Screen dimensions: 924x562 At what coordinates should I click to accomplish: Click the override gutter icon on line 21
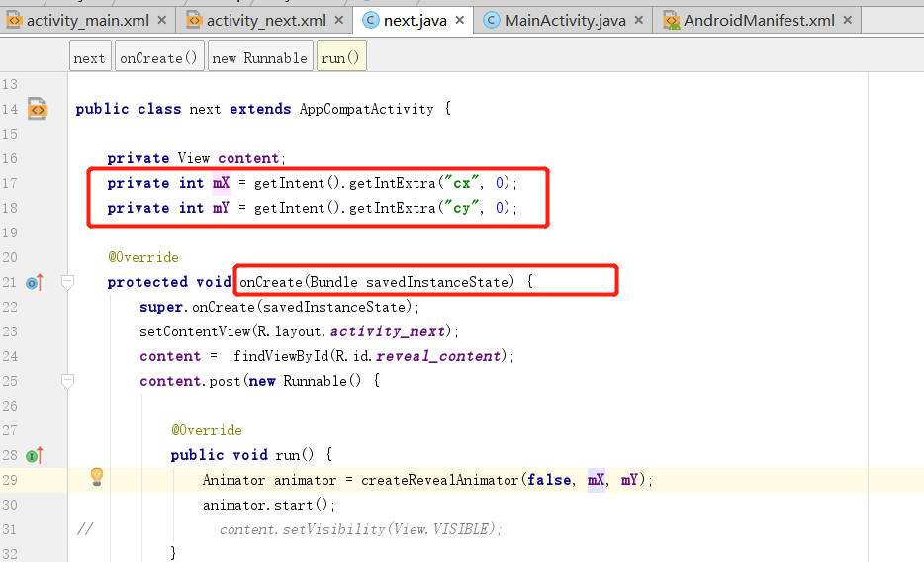coord(35,283)
